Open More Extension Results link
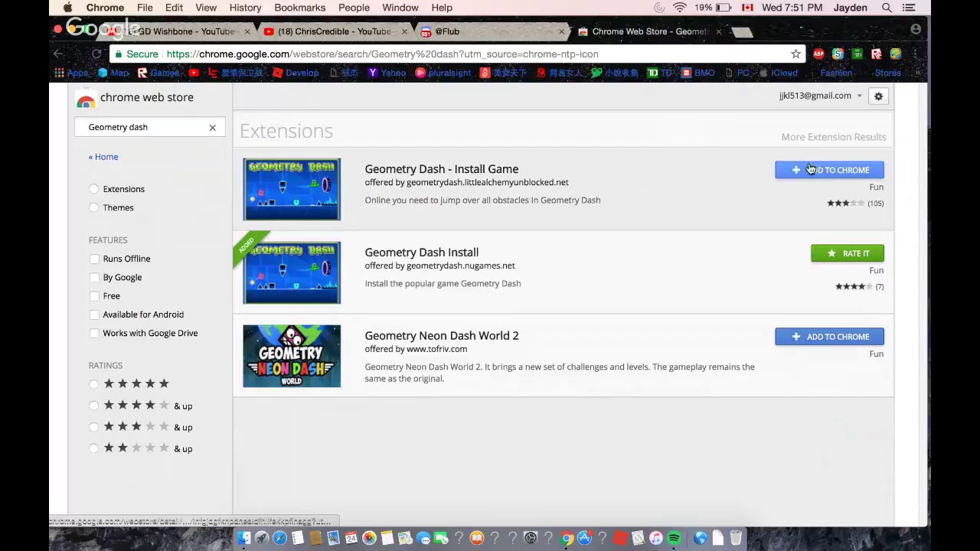 pos(834,137)
